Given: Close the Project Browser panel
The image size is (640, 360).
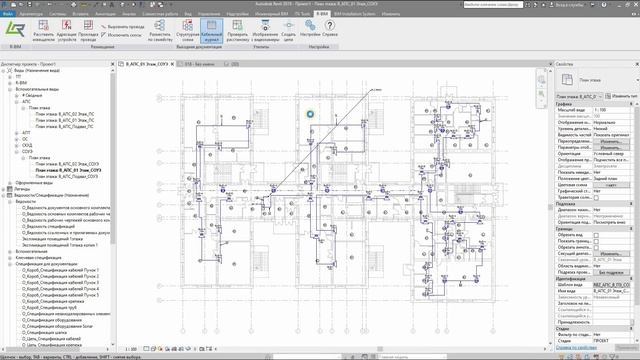Looking at the screenshot, I should pos(113,64).
